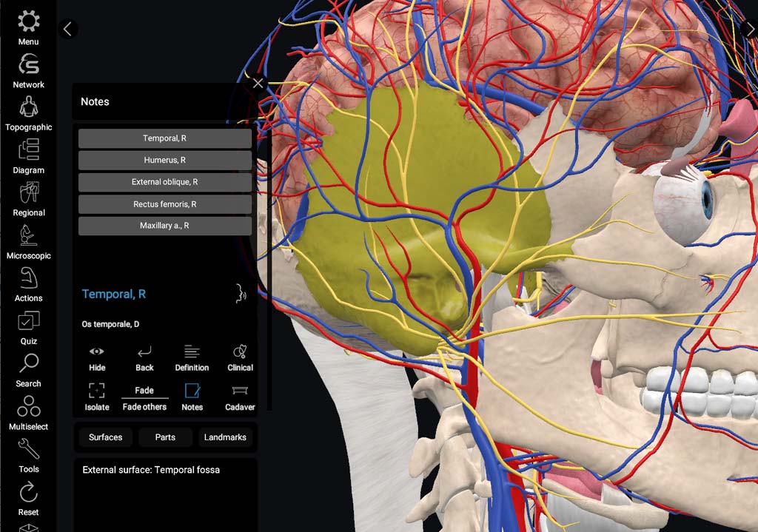Select Humerus, R note entry
This screenshot has width=758, height=532.
165,160
